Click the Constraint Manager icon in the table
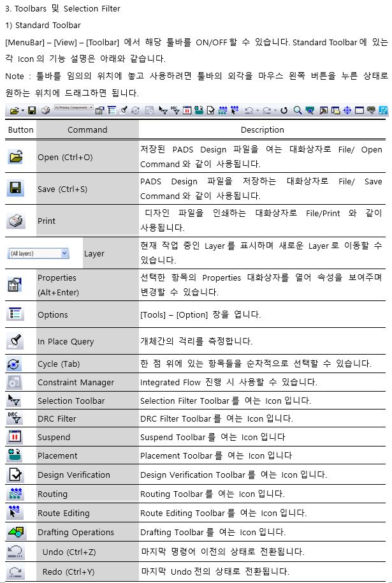Screen dimensions: 392x583 coord(15,382)
